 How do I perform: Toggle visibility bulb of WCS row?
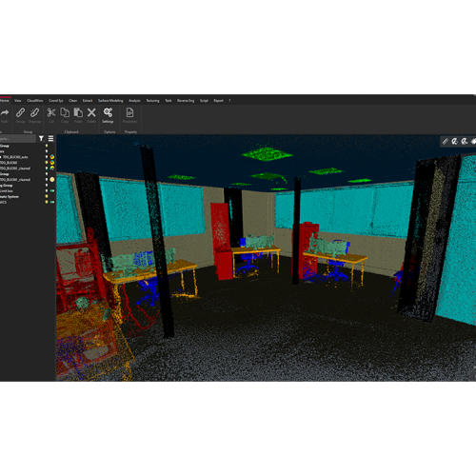click(47, 202)
